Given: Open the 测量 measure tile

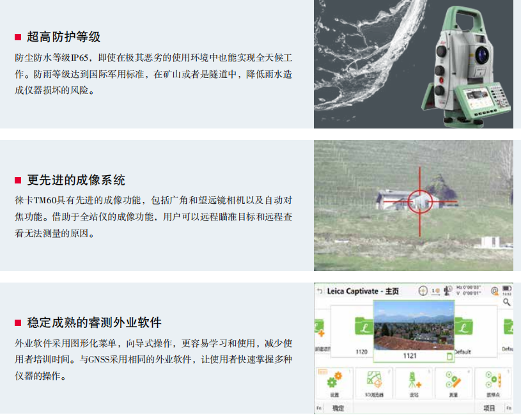Looking at the screenshot, I should (453, 384).
